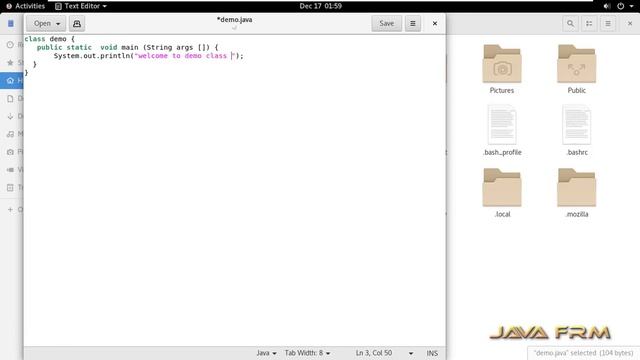Open the Text Editor application menu in top bar

81,6
